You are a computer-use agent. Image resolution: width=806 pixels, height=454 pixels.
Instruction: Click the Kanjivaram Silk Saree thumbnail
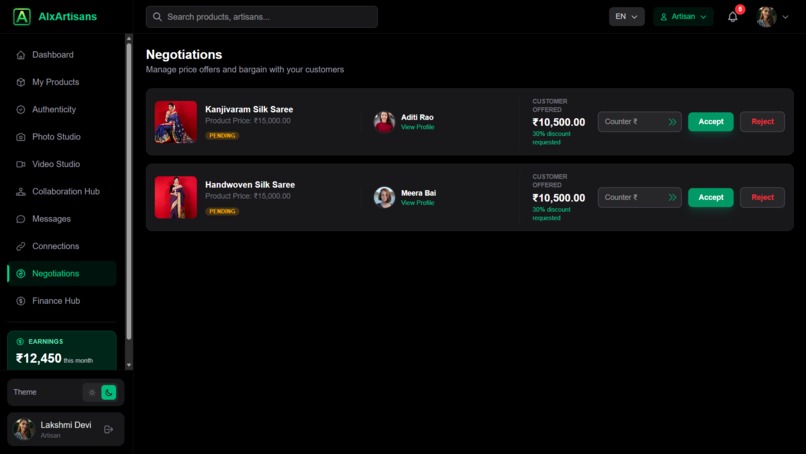(176, 122)
